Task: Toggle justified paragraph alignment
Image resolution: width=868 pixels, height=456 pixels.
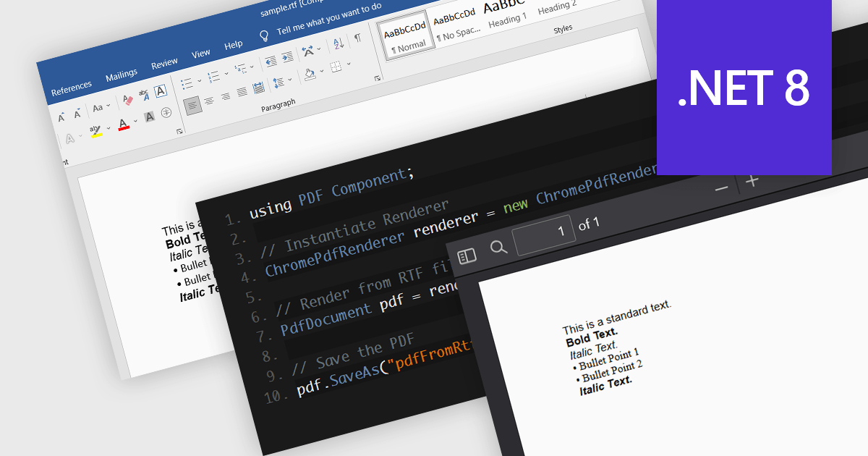Action: pos(242,93)
